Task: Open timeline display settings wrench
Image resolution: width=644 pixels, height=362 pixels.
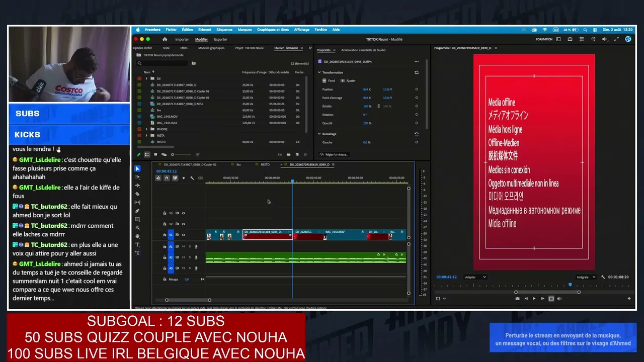Action: click(x=192, y=178)
